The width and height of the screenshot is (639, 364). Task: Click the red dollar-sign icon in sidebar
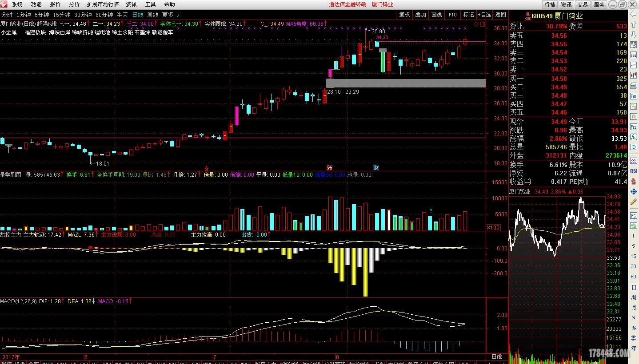(x=633, y=181)
